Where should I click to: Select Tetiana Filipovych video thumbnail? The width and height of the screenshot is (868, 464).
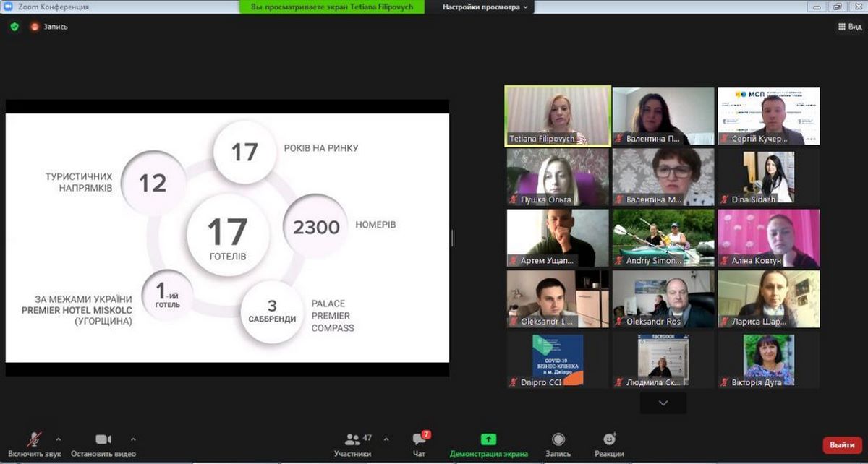tap(558, 116)
